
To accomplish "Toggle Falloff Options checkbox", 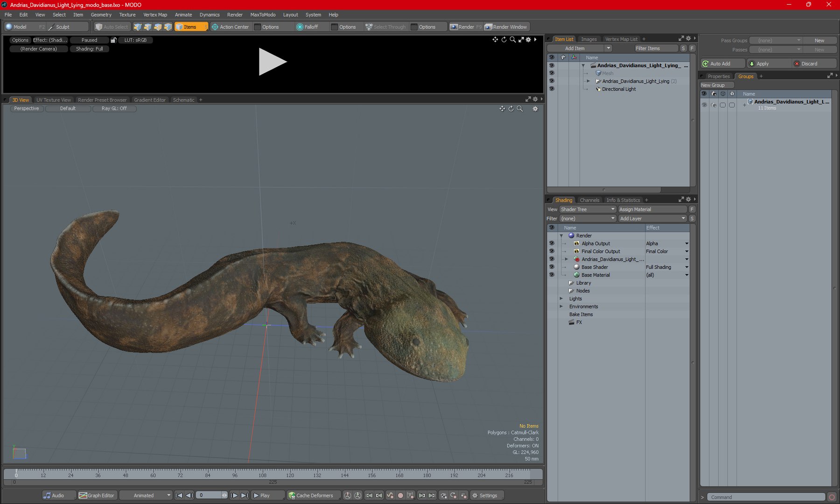I will 334,27.
